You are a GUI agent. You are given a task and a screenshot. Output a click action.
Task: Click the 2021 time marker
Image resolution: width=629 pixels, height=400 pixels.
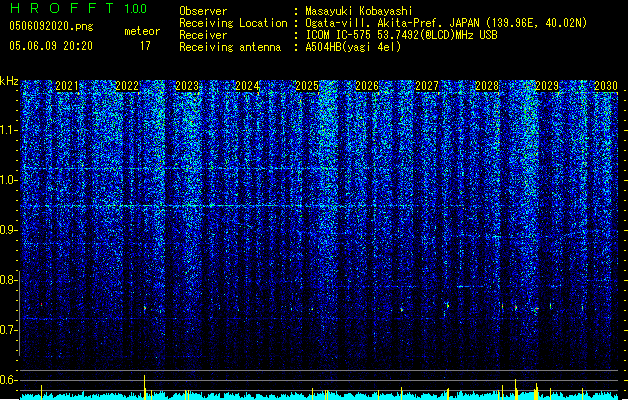click(x=67, y=86)
